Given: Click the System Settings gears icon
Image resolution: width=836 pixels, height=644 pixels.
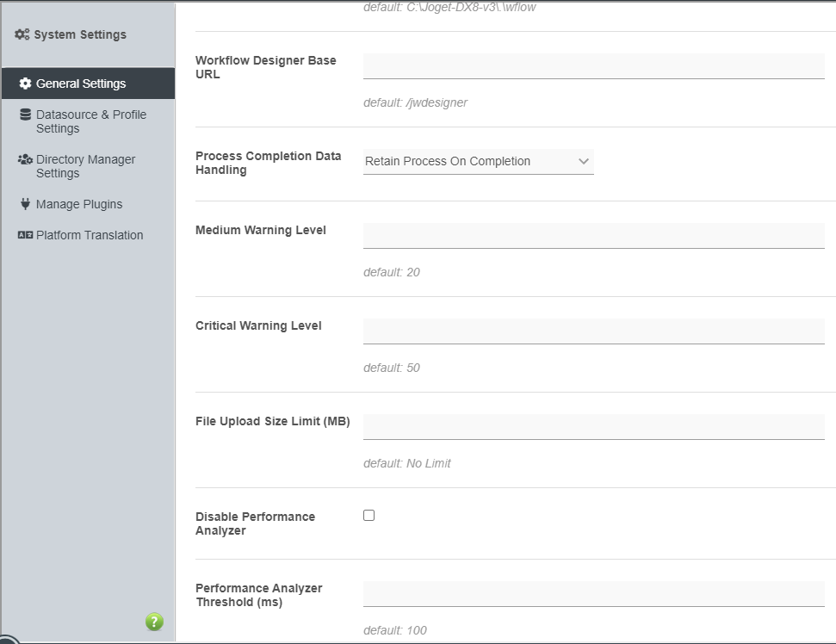Looking at the screenshot, I should click(22, 34).
